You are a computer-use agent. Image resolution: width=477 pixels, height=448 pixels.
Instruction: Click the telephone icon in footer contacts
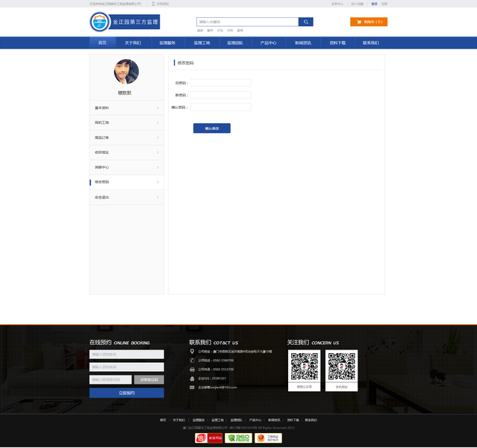192,361
